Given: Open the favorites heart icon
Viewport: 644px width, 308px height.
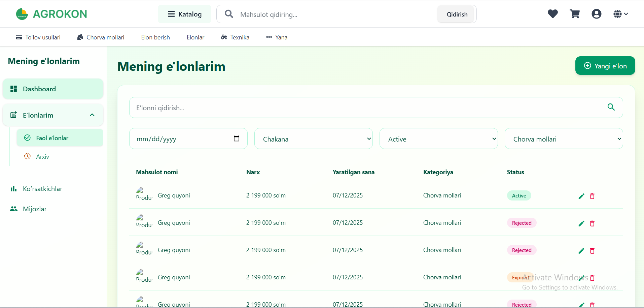Looking at the screenshot, I should point(552,14).
